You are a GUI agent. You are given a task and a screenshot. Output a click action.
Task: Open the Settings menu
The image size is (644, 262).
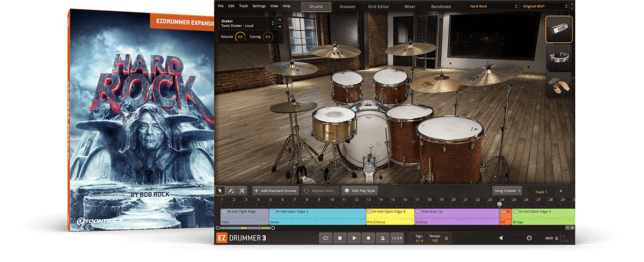259,6
